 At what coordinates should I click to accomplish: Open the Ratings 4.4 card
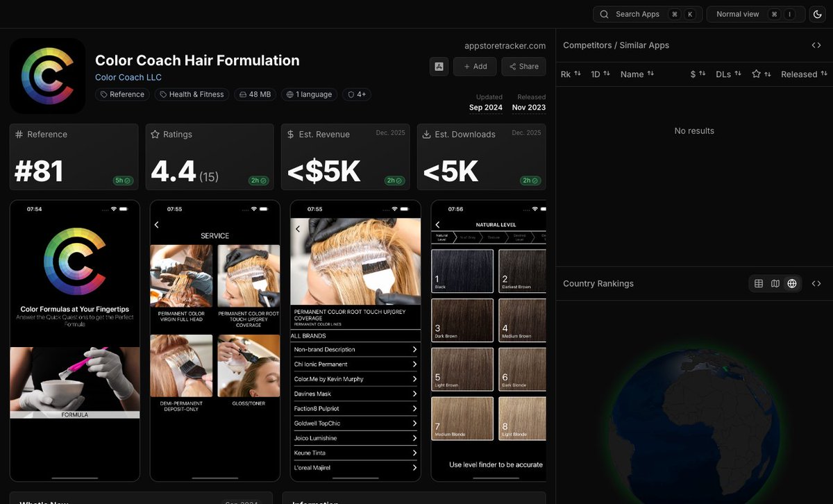[x=210, y=157]
